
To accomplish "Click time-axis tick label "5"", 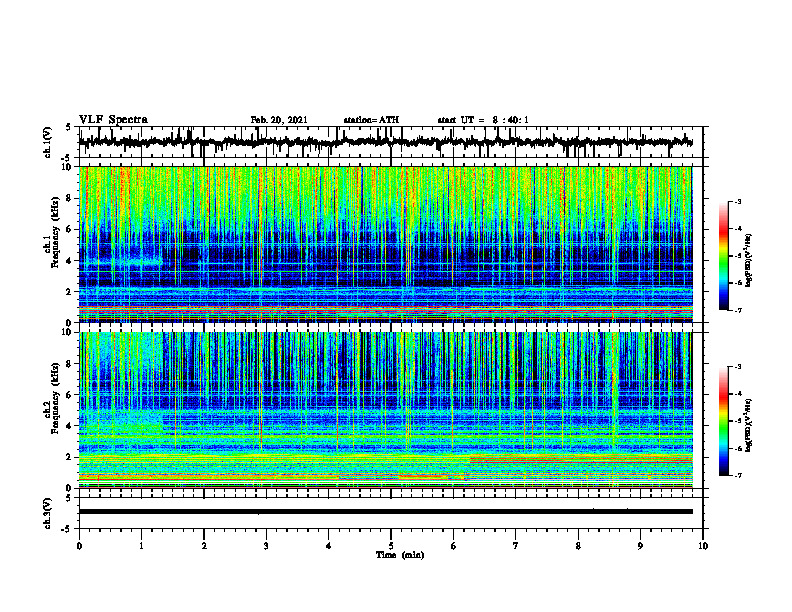I will [391, 546].
